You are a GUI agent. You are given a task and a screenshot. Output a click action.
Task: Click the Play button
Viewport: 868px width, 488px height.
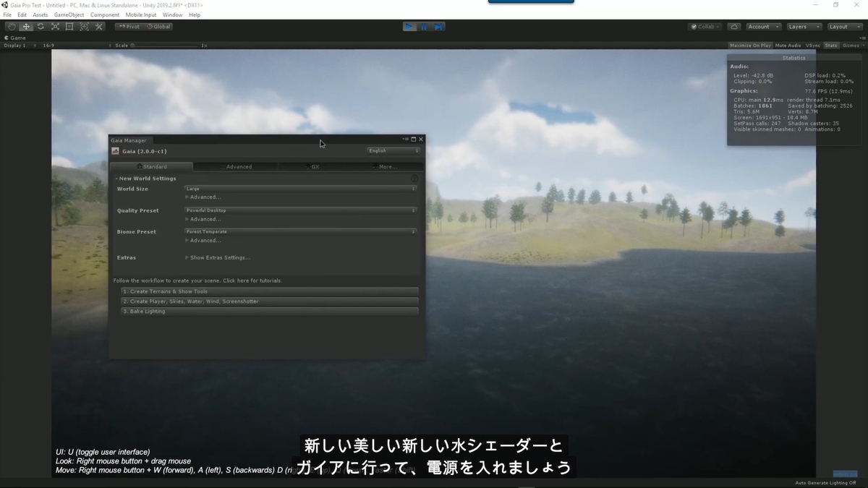tap(409, 27)
